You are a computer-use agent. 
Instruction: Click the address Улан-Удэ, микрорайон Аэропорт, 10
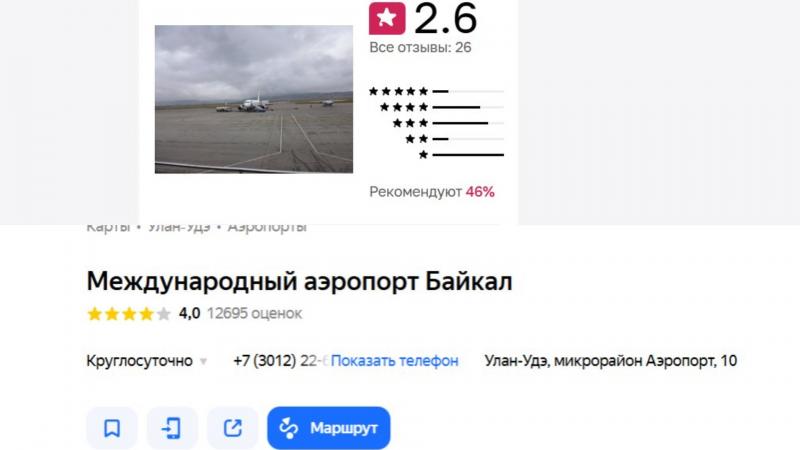[611, 361]
